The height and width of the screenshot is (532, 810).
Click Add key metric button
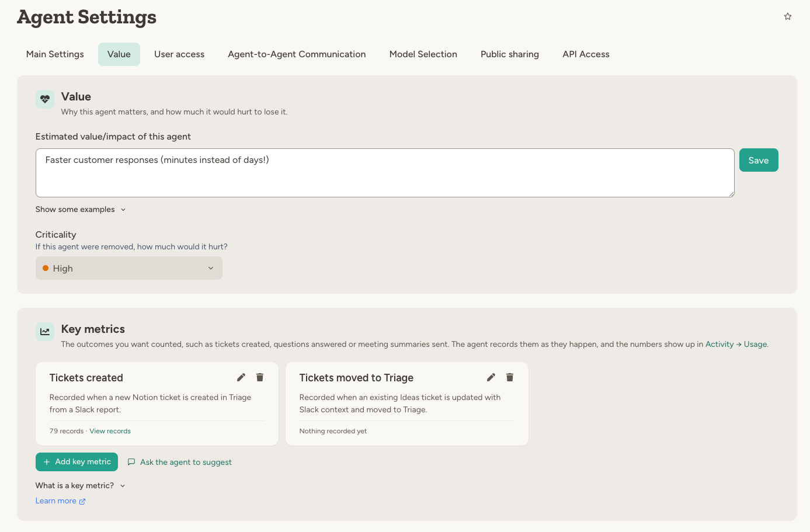pyautogui.click(x=77, y=462)
